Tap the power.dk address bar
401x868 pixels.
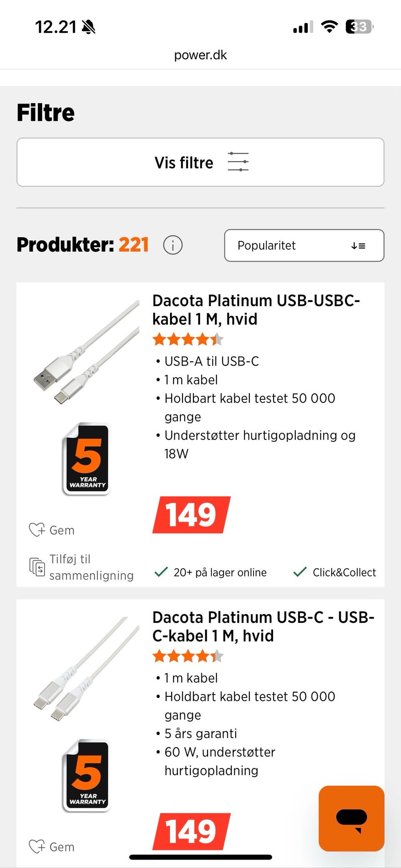point(200,55)
